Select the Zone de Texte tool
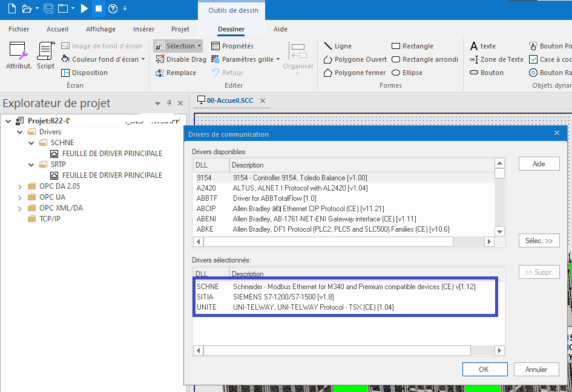The image size is (572, 392). (x=496, y=59)
